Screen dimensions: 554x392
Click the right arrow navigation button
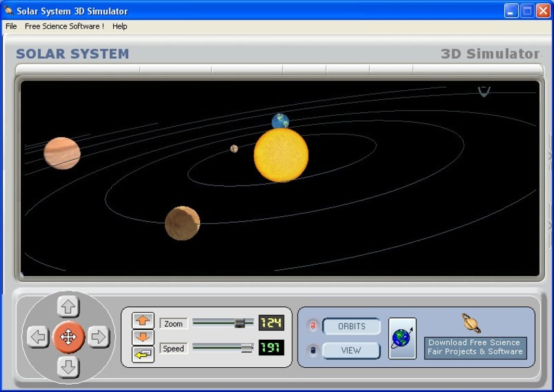pyautogui.click(x=98, y=337)
